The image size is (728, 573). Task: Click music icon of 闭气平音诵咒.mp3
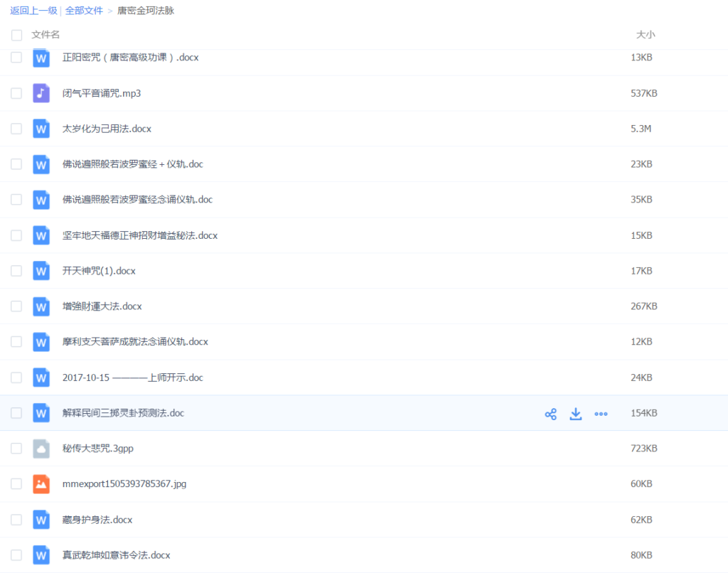[41, 93]
